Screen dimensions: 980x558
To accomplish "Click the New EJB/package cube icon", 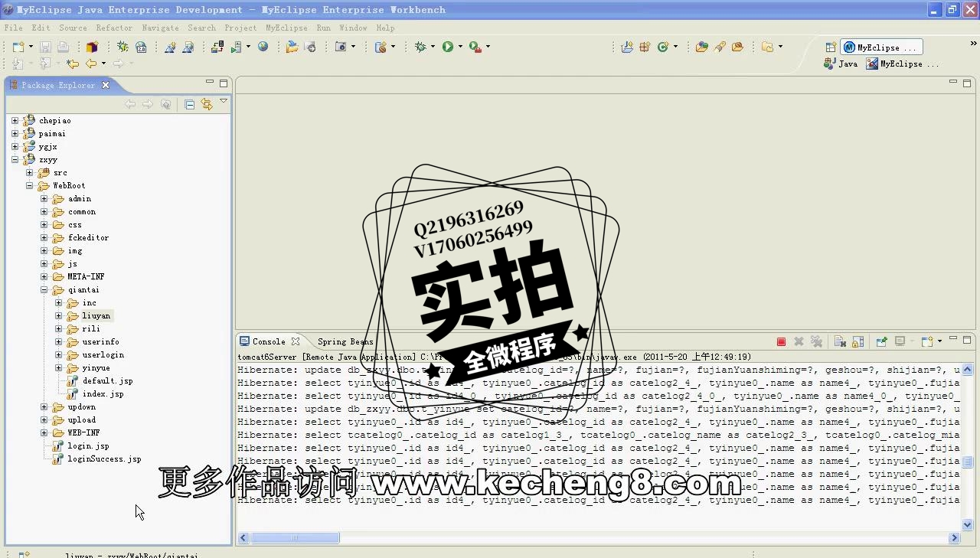I will point(92,47).
